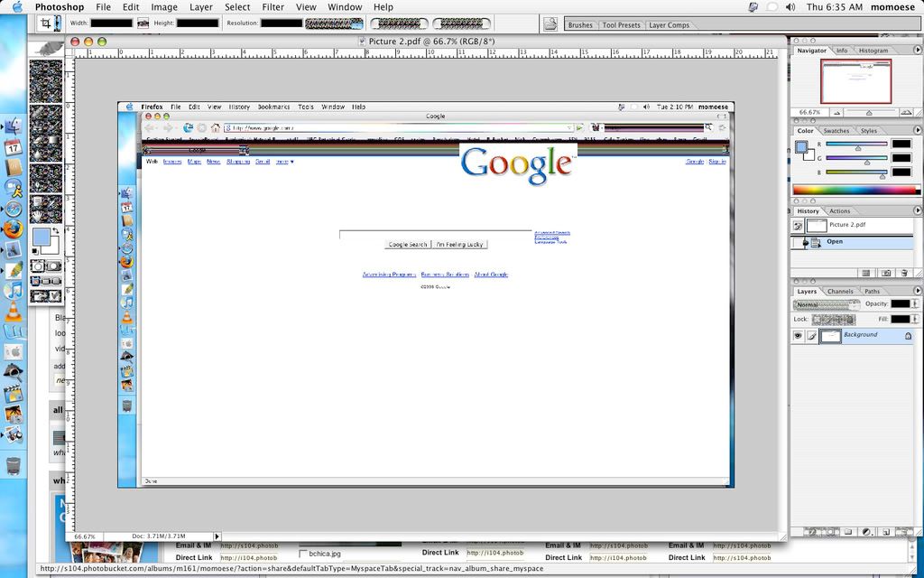Open iTunes from the Dock
924x578 pixels.
pos(13,290)
